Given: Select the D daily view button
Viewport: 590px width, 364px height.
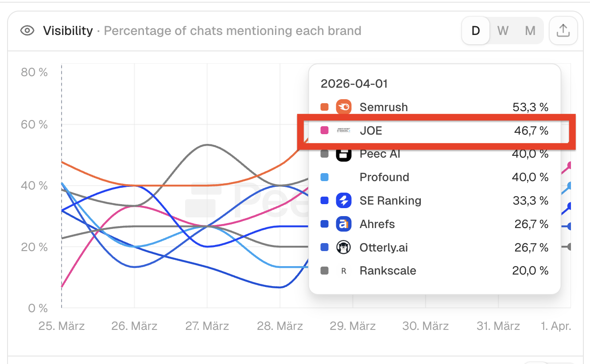Looking at the screenshot, I should click(x=475, y=31).
